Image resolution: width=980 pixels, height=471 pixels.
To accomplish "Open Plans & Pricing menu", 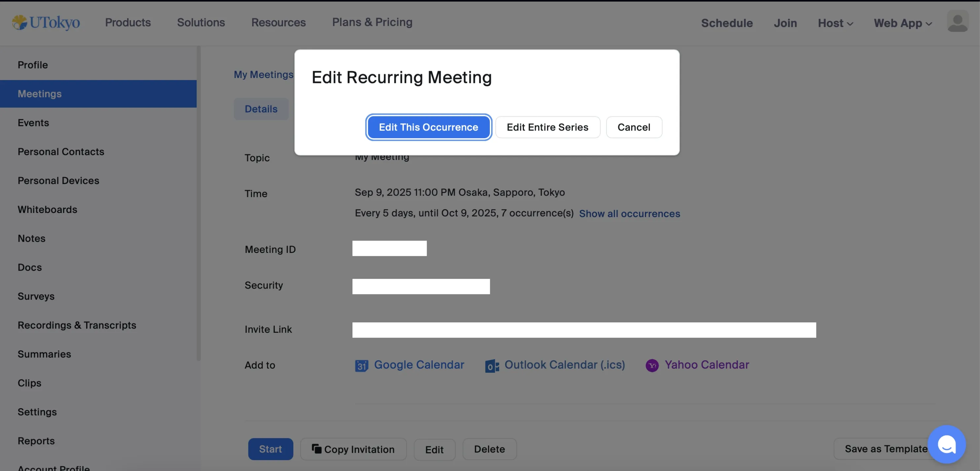I will point(372,22).
